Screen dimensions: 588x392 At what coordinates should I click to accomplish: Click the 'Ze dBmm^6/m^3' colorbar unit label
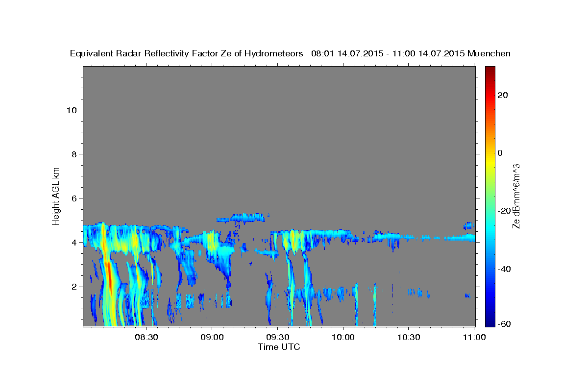[516, 196]
